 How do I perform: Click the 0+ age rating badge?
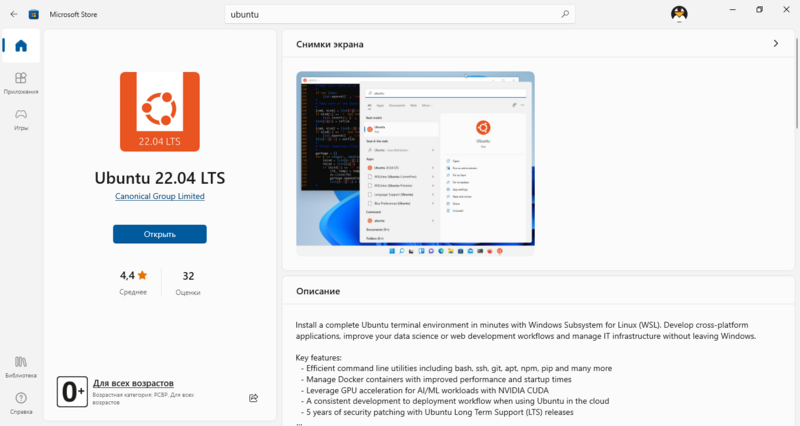pyautogui.click(x=72, y=392)
